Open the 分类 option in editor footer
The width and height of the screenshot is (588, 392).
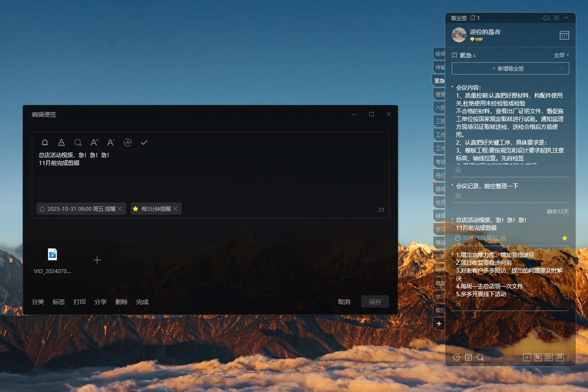38,302
